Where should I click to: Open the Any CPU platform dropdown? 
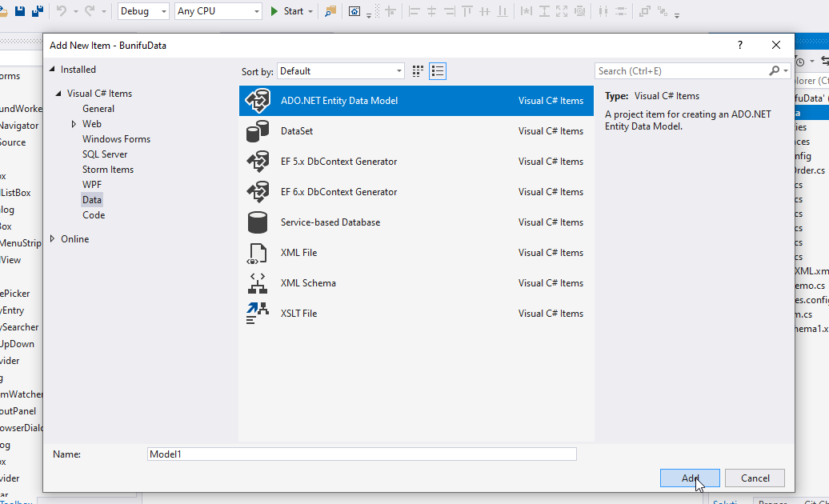click(x=218, y=11)
